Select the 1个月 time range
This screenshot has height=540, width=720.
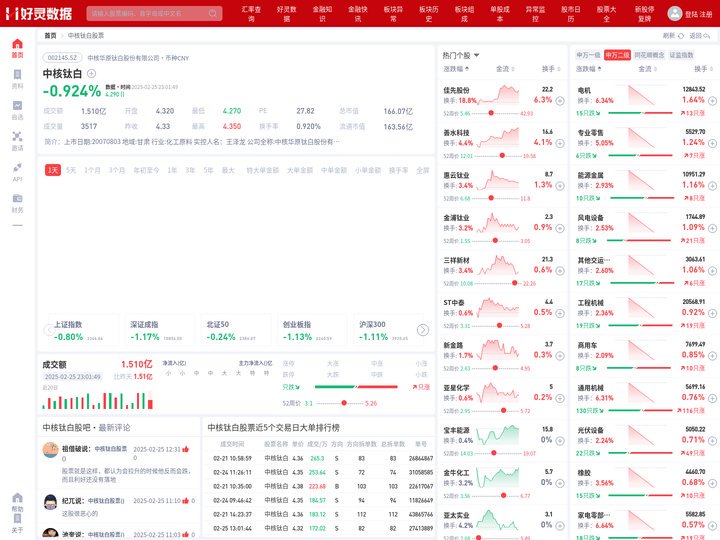click(92, 170)
